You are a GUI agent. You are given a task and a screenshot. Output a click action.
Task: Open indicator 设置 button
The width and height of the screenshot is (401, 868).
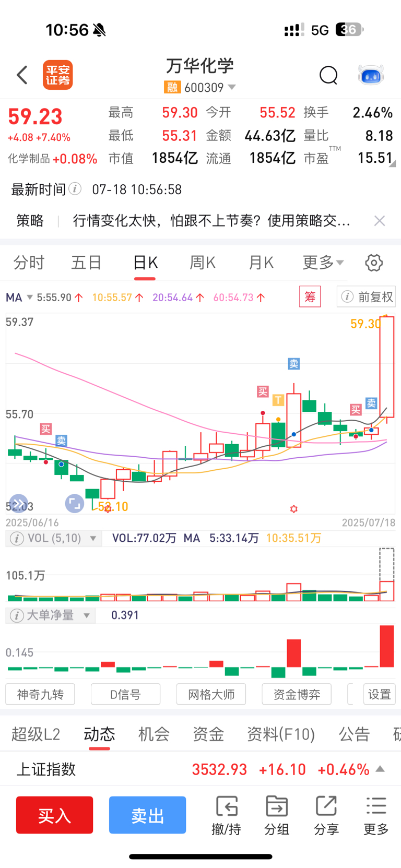point(379,694)
